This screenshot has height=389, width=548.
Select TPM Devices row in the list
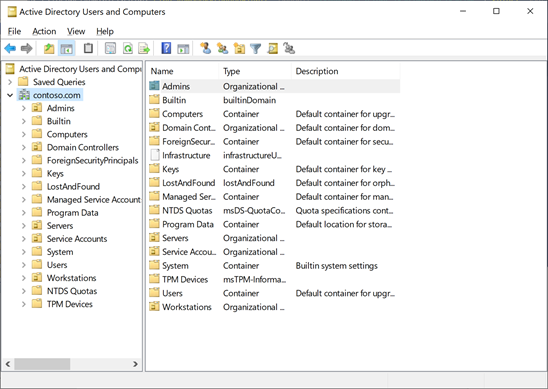[273, 279]
